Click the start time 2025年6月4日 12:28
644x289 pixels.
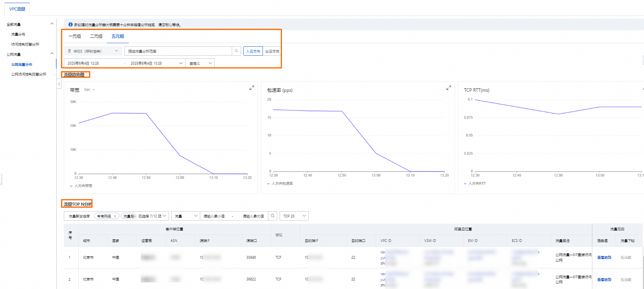click(83, 63)
